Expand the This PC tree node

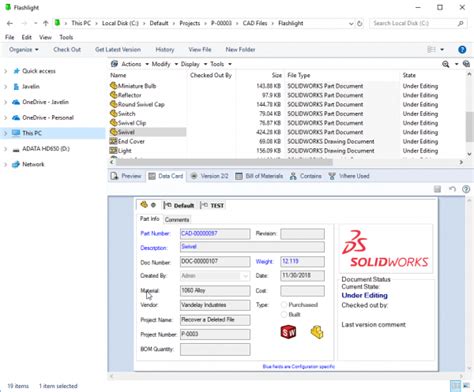click(6, 133)
